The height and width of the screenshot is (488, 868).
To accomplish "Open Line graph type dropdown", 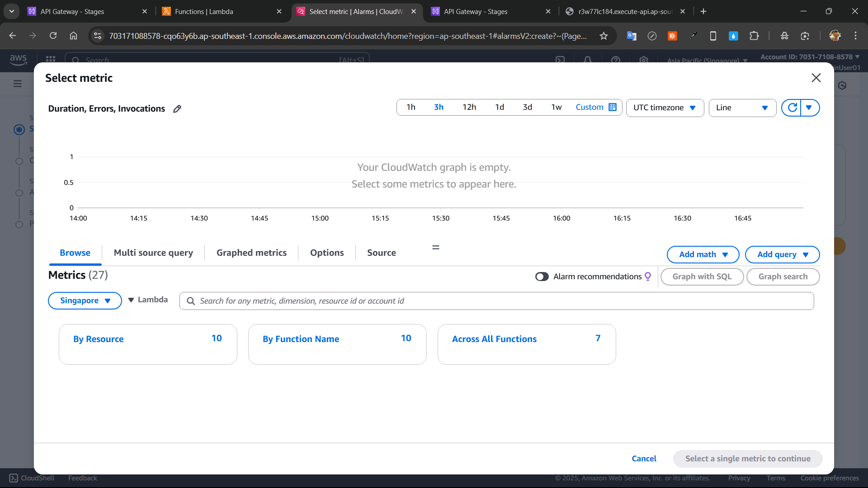I will 742,108.
